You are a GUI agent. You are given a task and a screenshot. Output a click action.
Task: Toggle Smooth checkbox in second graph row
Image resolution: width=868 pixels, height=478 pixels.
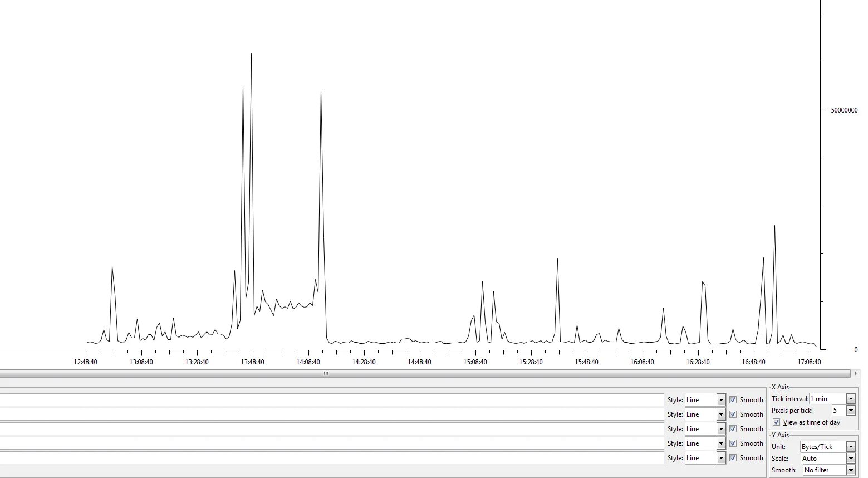733,414
